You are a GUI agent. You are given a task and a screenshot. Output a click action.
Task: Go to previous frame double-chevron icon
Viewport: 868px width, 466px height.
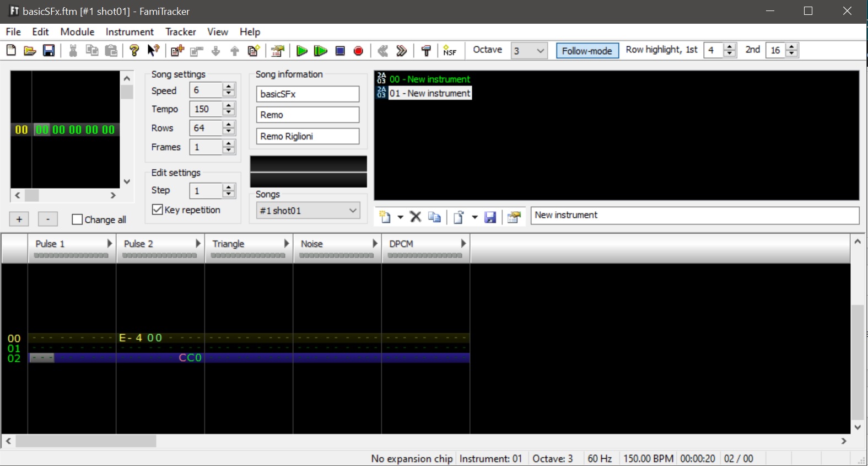point(383,51)
